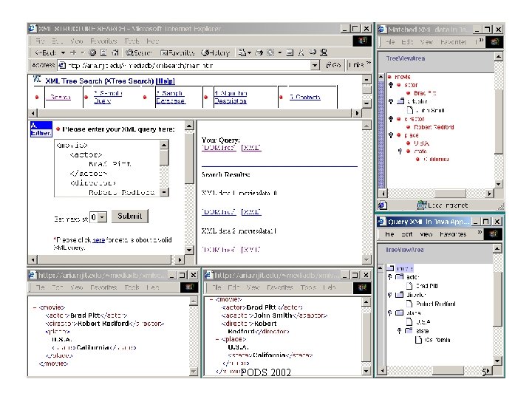Image resolution: width=532 pixels, height=399 pixels.
Task: Click state folder icon in Query XML tree
Action: point(409,330)
